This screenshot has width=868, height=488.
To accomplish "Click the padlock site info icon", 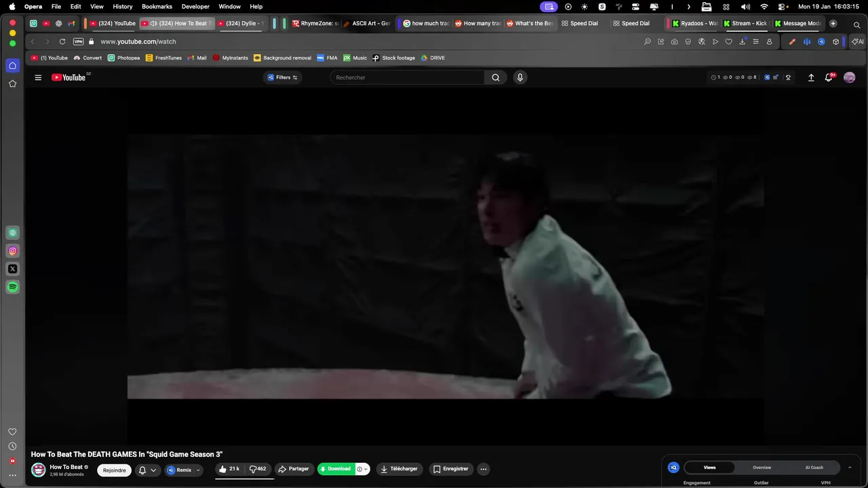I will pos(92,41).
